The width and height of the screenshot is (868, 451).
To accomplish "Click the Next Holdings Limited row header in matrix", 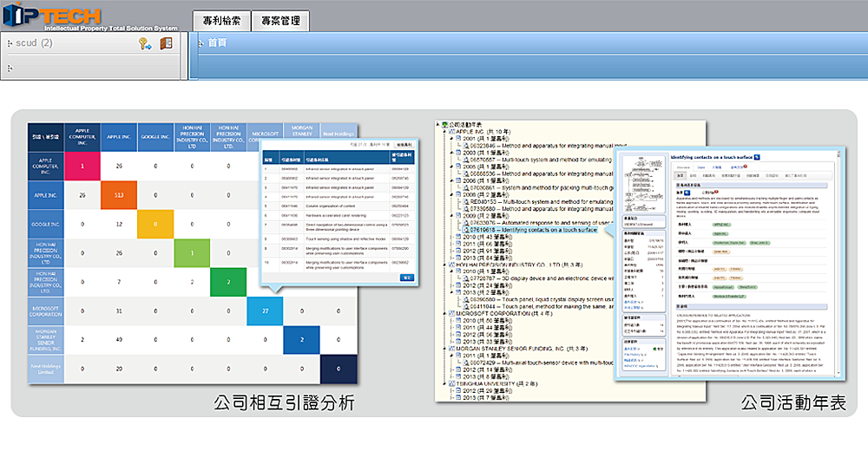I will [x=46, y=369].
